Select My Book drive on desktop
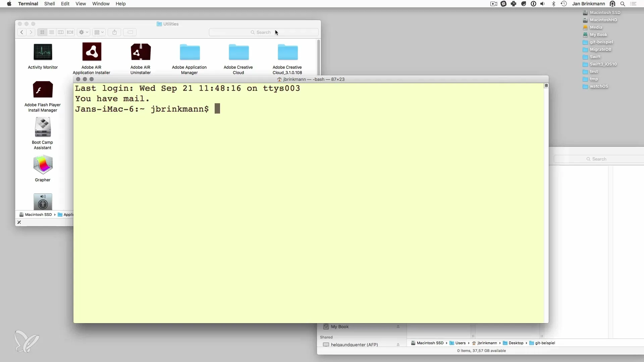This screenshot has height=362, width=644. point(595,35)
